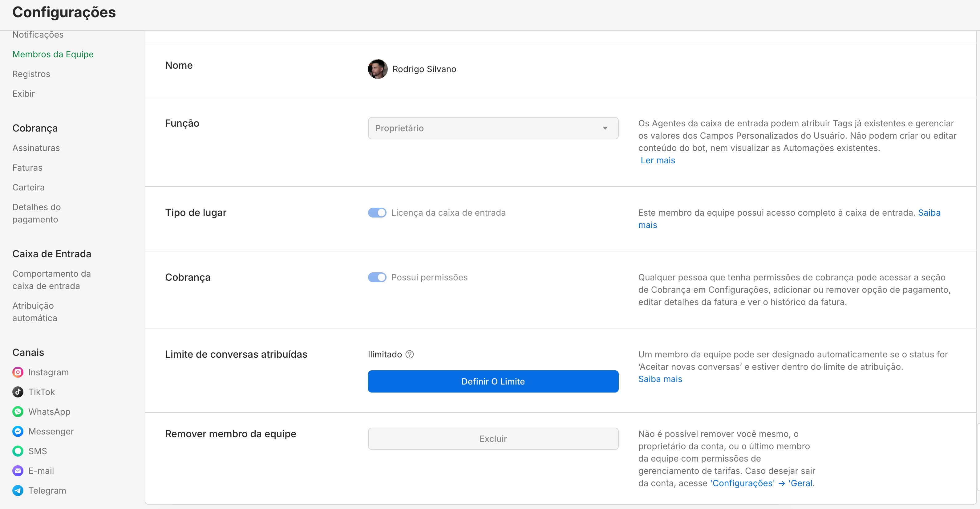This screenshot has width=980, height=509.
Task: Open the Instagram channel icon
Action: point(18,372)
